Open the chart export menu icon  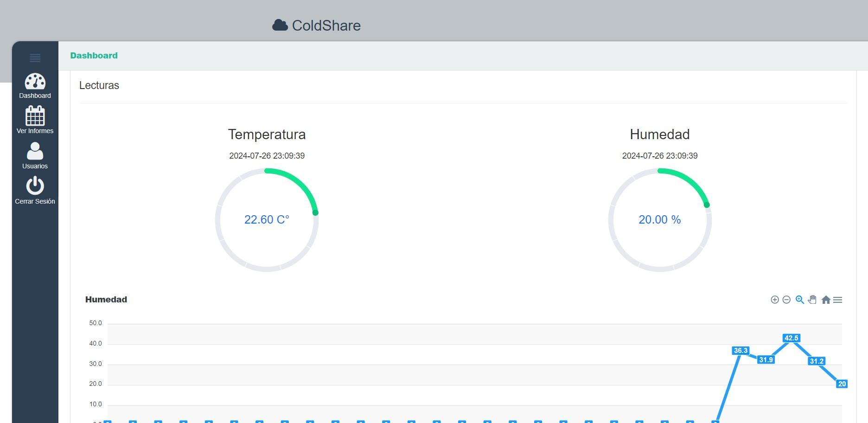(x=837, y=300)
